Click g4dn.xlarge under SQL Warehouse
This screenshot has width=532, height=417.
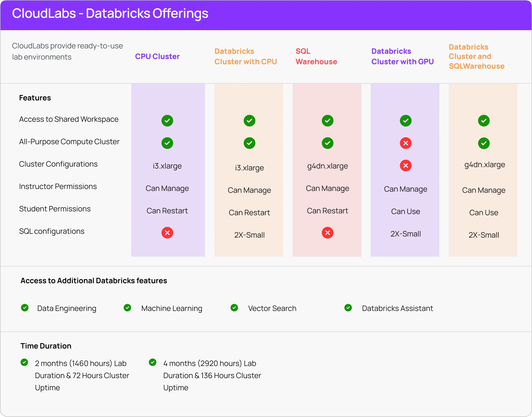point(328,166)
